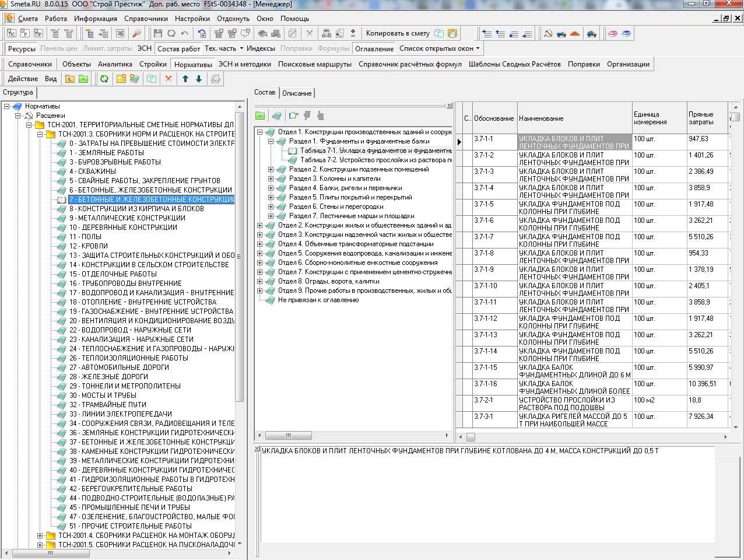
Task: Open the 'Справочники' menu in menu bar
Action: (146, 19)
